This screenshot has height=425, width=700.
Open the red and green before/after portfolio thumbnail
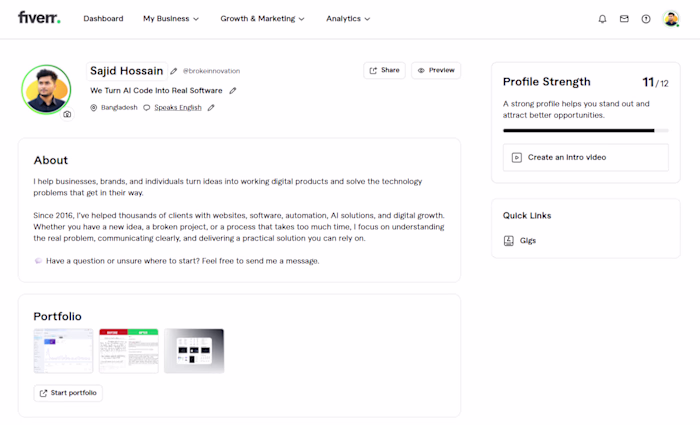(129, 351)
